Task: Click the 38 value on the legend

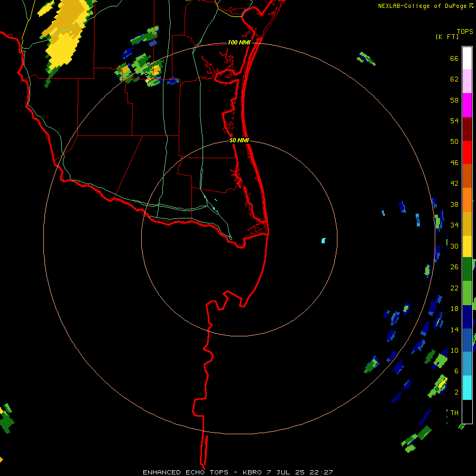Action: (x=454, y=204)
